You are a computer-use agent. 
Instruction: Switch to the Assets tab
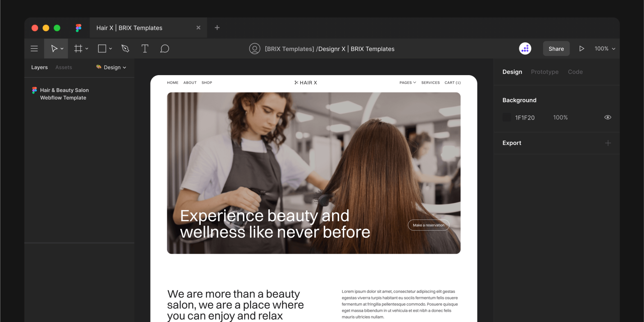pos(64,67)
